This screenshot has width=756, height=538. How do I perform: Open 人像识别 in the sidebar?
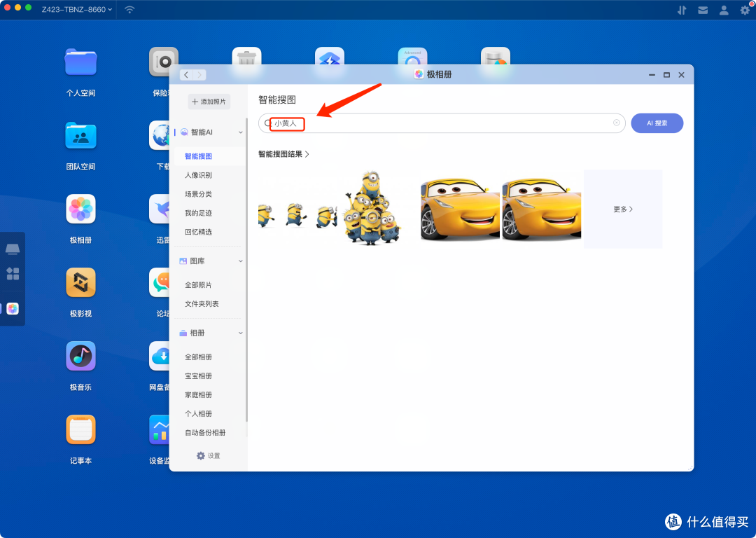[198, 175]
